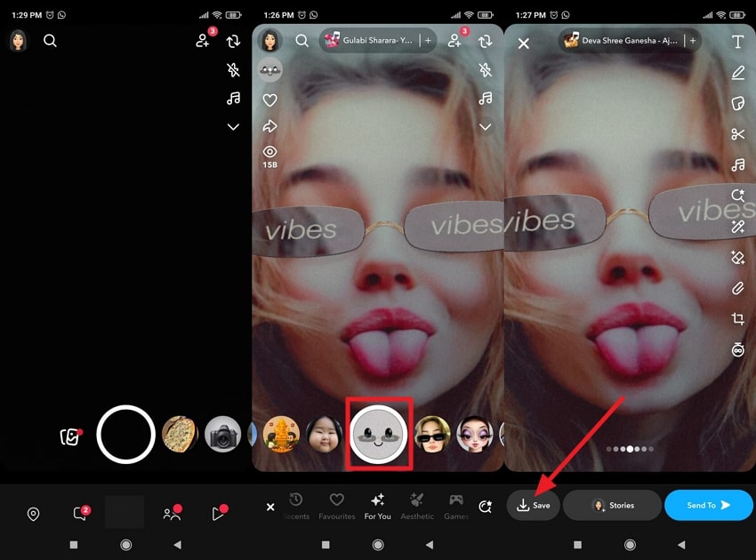Switch to Favourites lens tab
756x560 pixels.
[336, 506]
